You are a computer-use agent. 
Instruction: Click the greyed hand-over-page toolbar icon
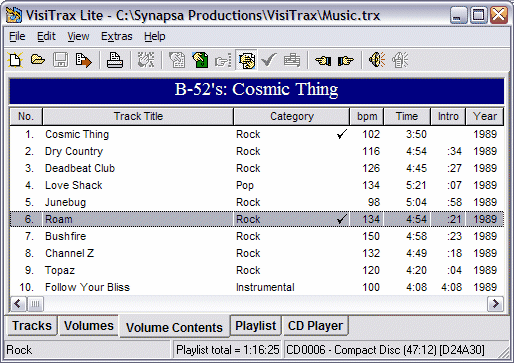tap(177, 60)
